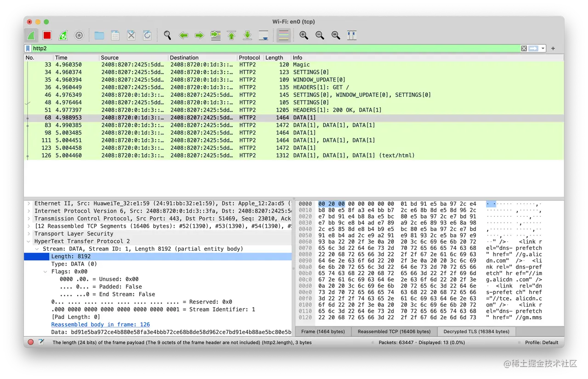
Task: Restart the current capture
Action: [x=63, y=35]
